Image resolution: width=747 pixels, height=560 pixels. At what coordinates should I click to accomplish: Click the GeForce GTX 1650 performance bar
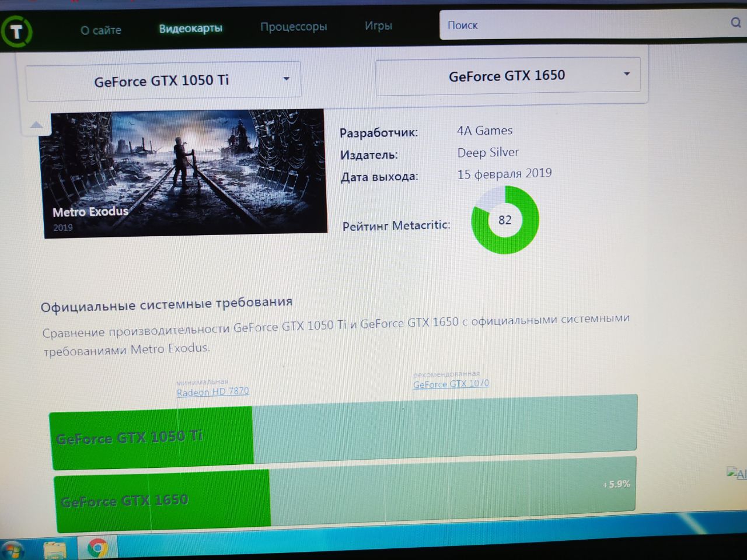pos(345,496)
